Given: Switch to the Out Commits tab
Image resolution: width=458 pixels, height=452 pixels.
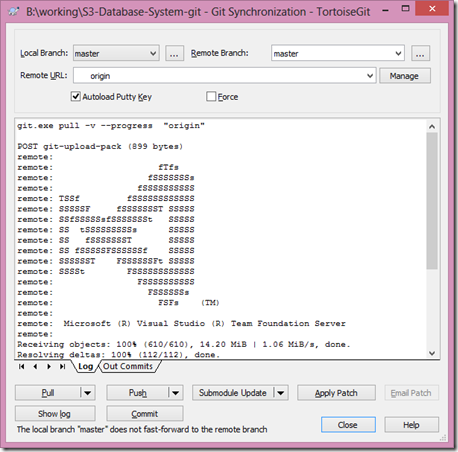Looking at the screenshot, I should tap(128, 367).
